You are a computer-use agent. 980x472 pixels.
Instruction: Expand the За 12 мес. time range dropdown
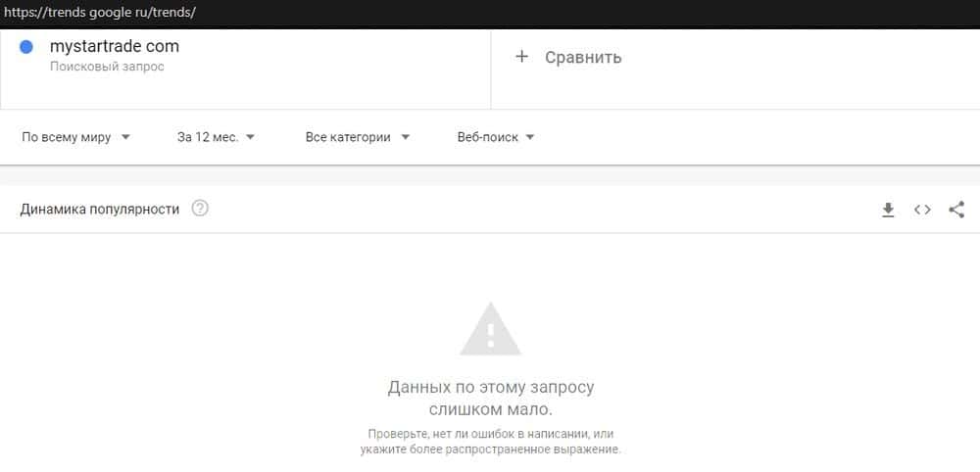click(217, 137)
